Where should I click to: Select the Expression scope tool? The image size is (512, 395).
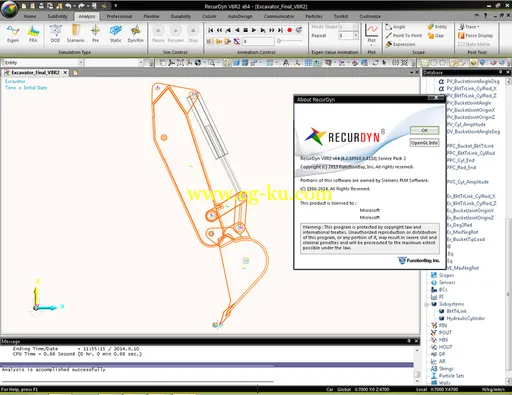400,44
